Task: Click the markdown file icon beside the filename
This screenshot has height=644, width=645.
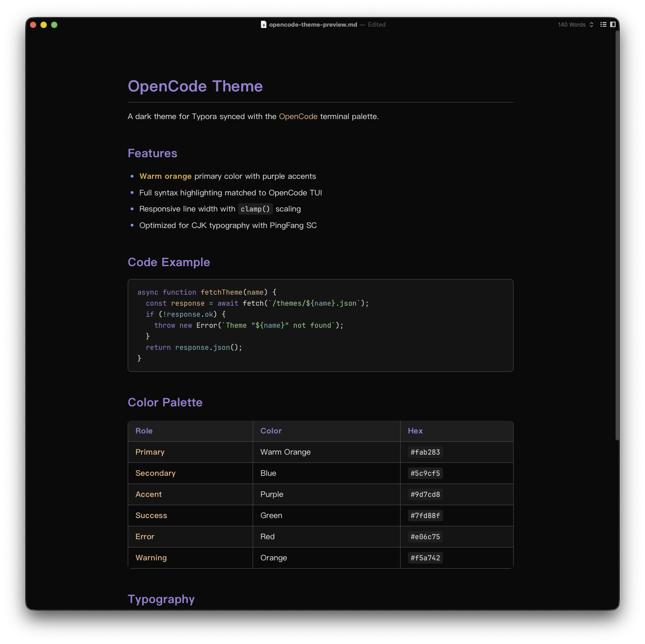Action: tap(263, 24)
